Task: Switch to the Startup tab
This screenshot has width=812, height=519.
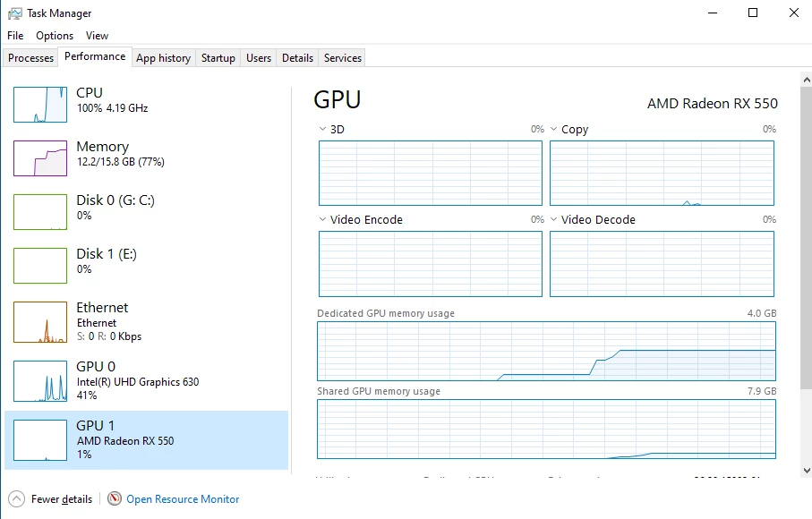Action: coord(218,58)
